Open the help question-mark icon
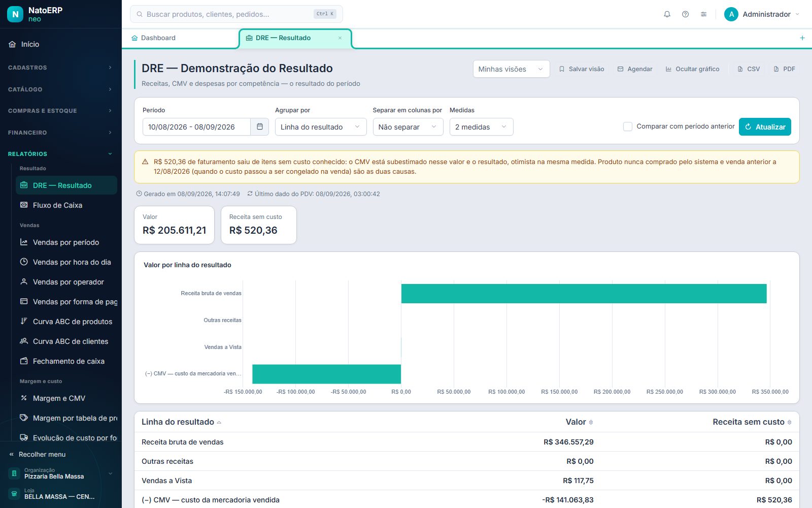The image size is (812, 508). 685,14
